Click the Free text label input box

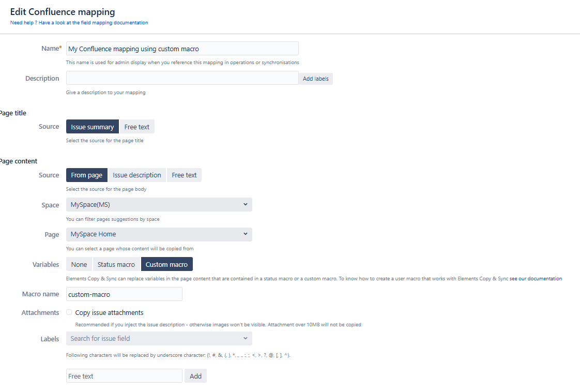click(x=124, y=375)
